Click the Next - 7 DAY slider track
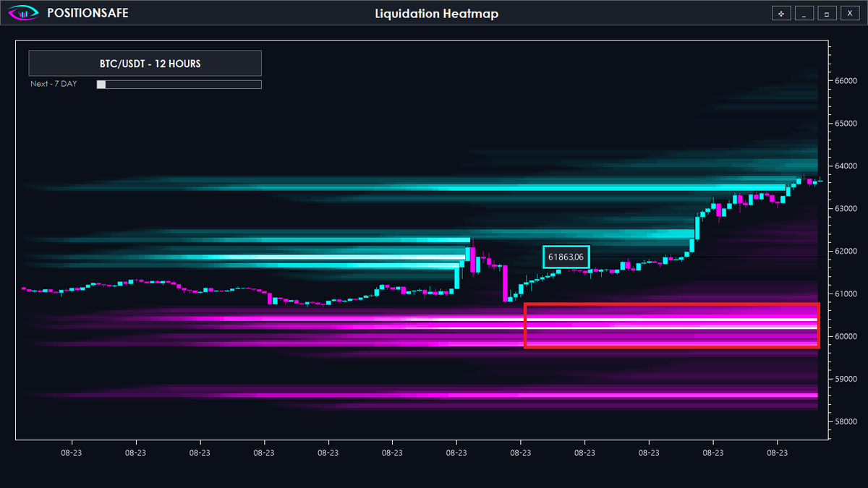The width and height of the screenshot is (868, 488). 179,85
